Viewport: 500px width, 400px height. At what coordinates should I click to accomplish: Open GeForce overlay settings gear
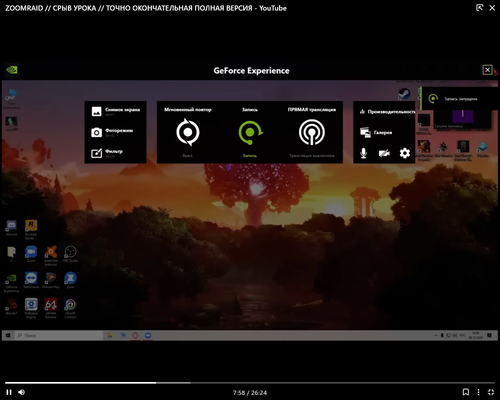coord(405,153)
